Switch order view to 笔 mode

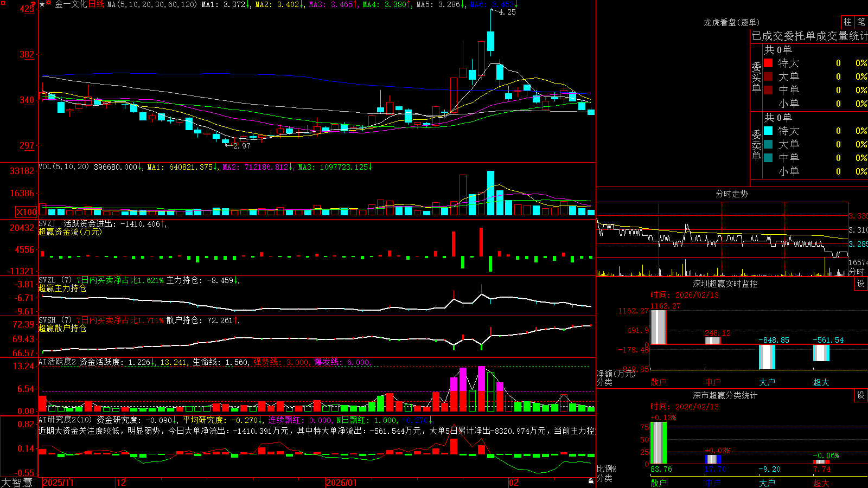[x=861, y=22]
